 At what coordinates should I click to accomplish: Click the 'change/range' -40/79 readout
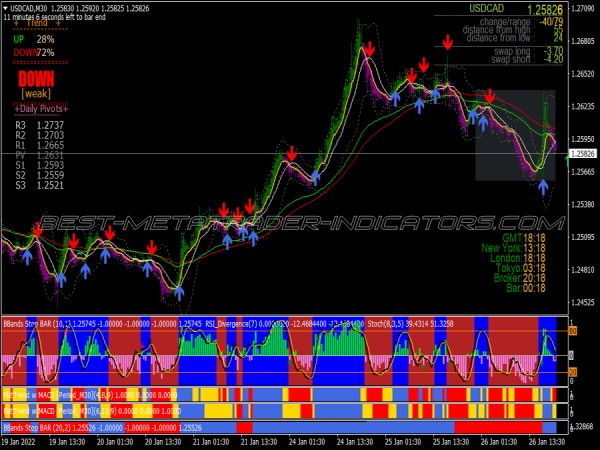tap(551, 22)
